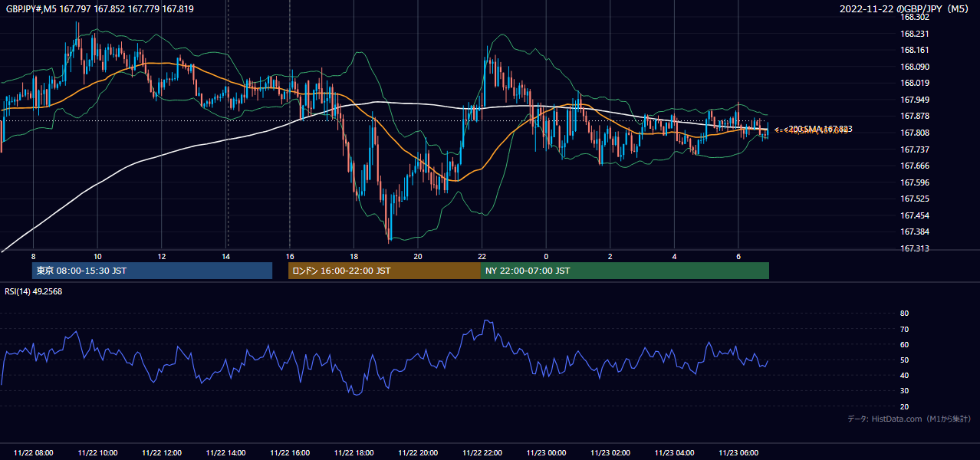Click price level 167.949 on the axis
Viewport: 980px width, 460px height.
tap(914, 100)
